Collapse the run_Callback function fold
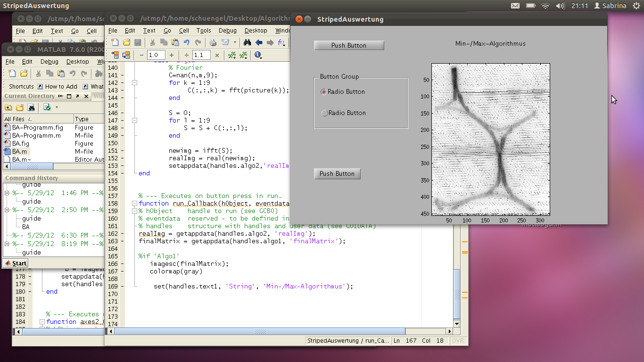This screenshot has width=644, height=362. [x=135, y=203]
